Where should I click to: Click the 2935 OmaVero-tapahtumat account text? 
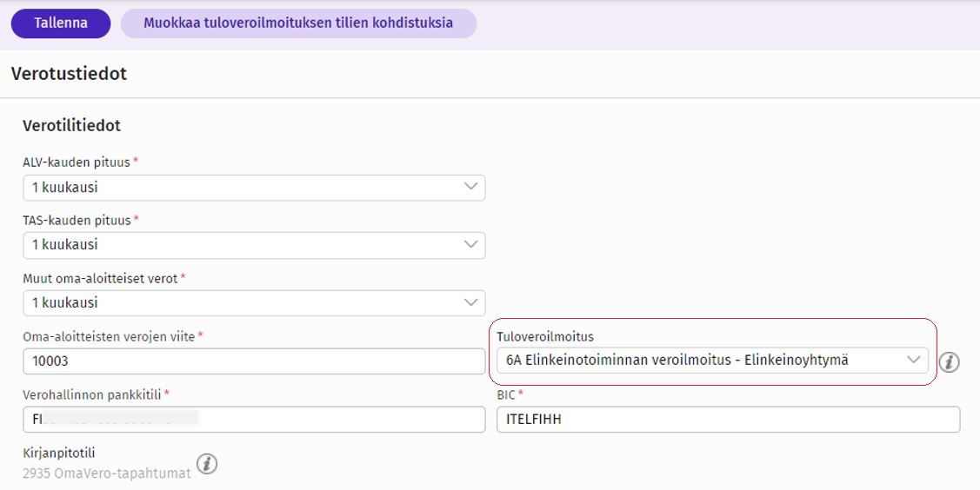(x=107, y=474)
